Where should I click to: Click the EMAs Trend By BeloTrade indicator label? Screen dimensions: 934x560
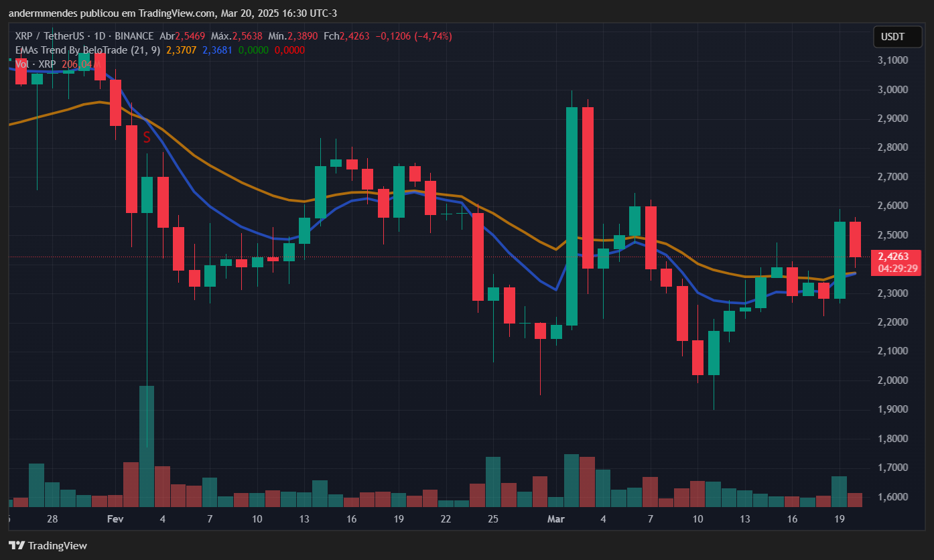[x=88, y=50]
